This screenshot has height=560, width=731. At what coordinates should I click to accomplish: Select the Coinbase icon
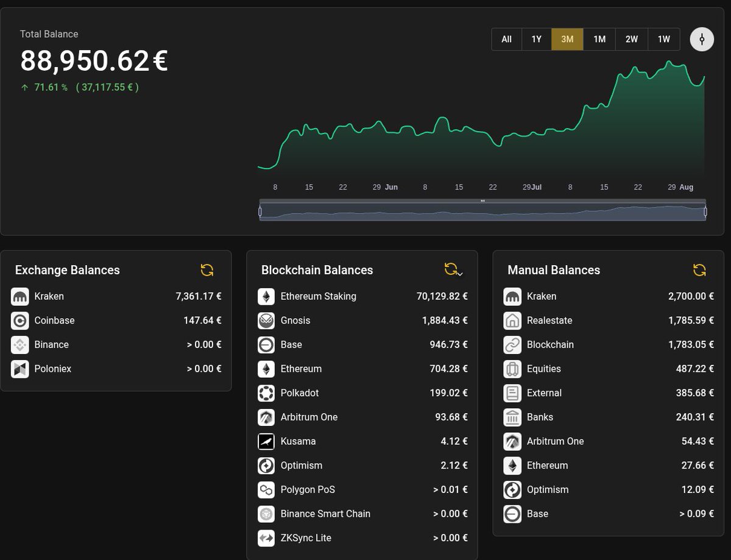coord(20,321)
